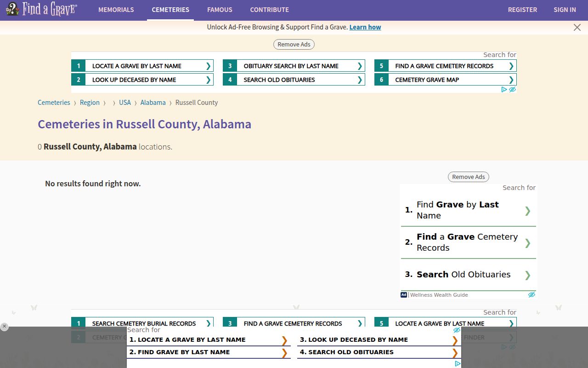Click chevron beside Locate a Grave by Last Name top ad
Screen dimensions: 588x368
click(x=208, y=66)
